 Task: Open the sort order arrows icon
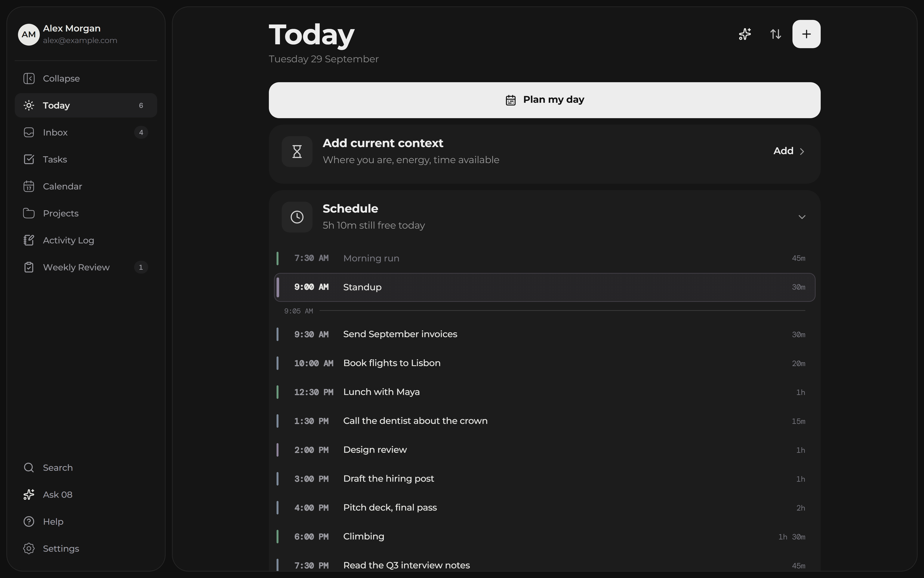click(x=776, y=34)
